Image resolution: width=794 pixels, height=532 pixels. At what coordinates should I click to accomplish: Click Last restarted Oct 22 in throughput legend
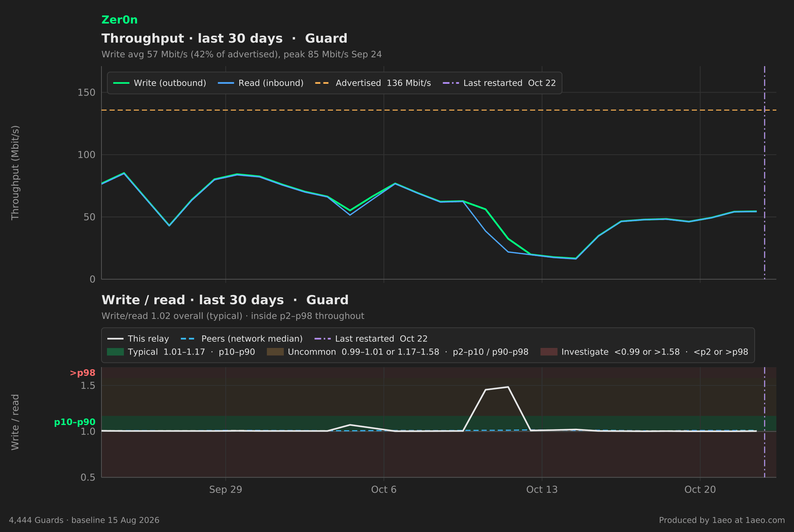point(499,83)
